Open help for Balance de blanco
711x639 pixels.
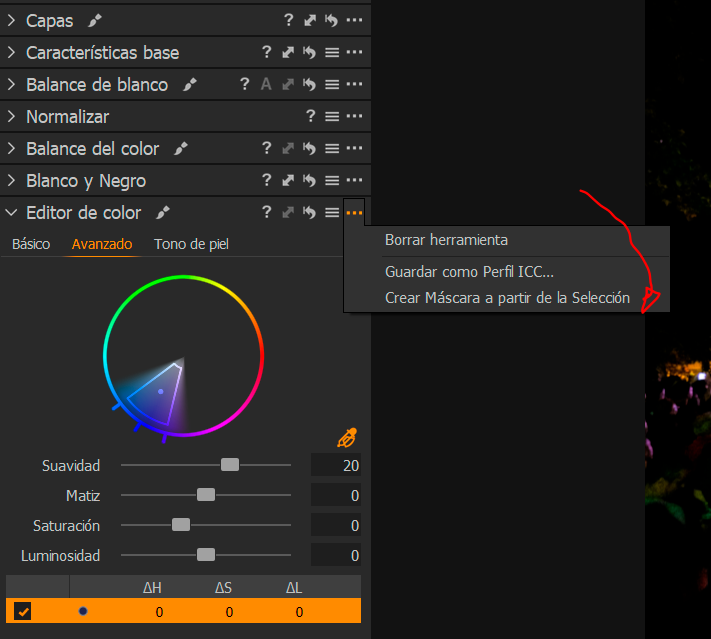coord(245,84)
